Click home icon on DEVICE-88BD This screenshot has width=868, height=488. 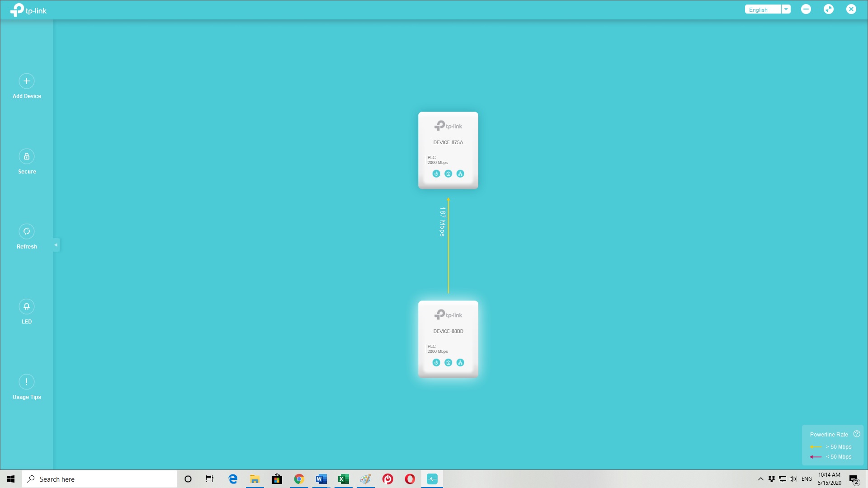(448, 362)
